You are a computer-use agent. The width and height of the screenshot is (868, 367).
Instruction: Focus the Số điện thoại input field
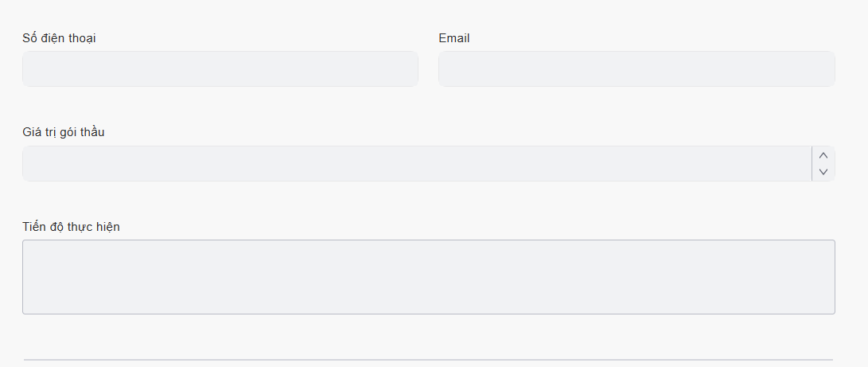(220, 69)
